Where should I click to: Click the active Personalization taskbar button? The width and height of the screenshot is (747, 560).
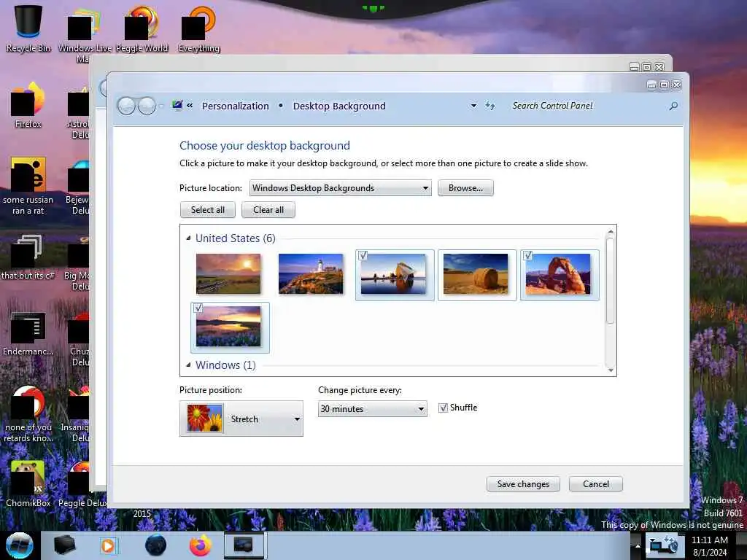click(x=245, y=545)
